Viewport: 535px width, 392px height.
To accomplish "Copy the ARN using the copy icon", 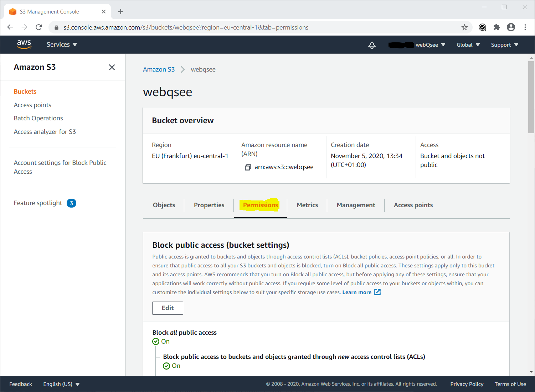I will 248,167.
